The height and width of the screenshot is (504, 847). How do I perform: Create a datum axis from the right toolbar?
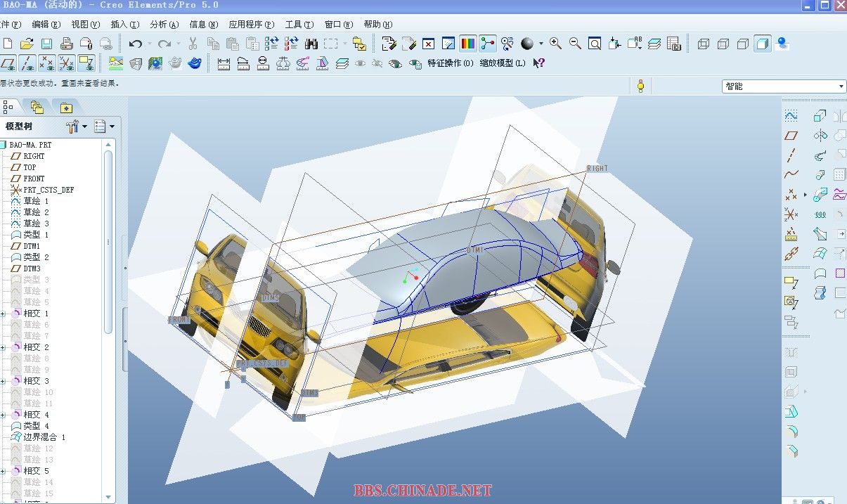pos(791,155)
